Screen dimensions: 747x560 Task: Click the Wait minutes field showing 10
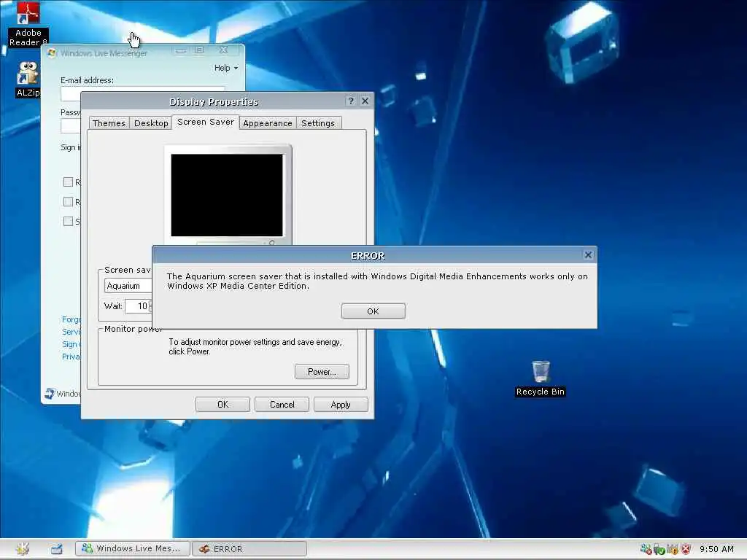coord(138,306)
